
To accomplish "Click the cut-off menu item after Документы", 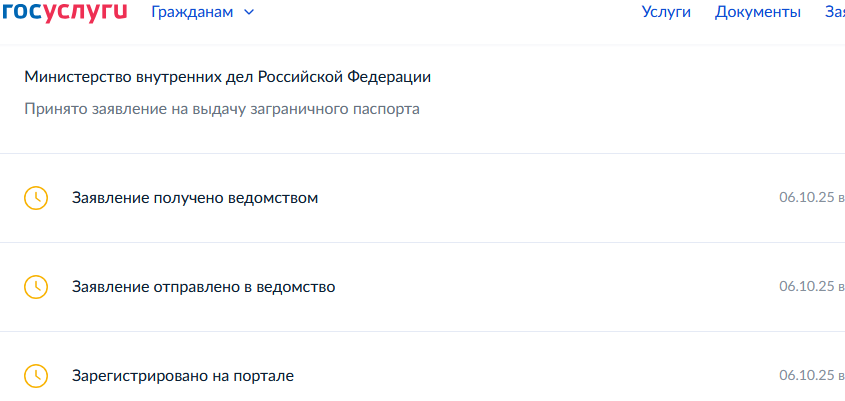I will (x=834, y=12).
